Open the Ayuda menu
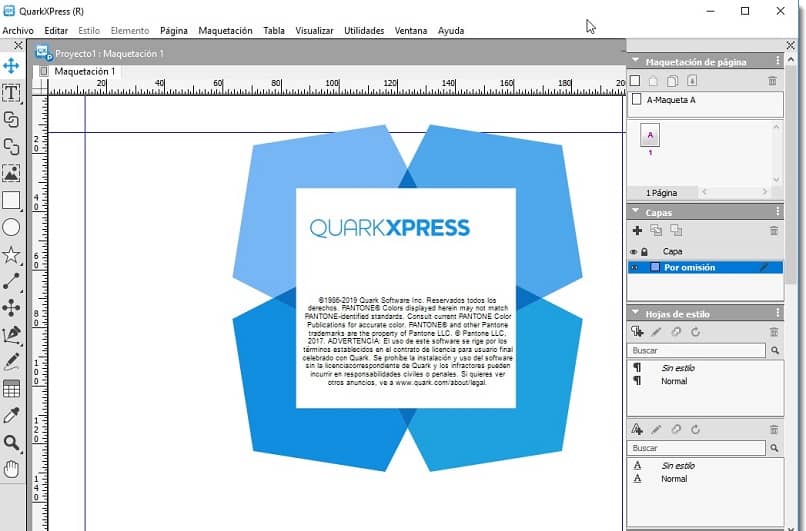 pyautogui.click(x=451, y=31)
